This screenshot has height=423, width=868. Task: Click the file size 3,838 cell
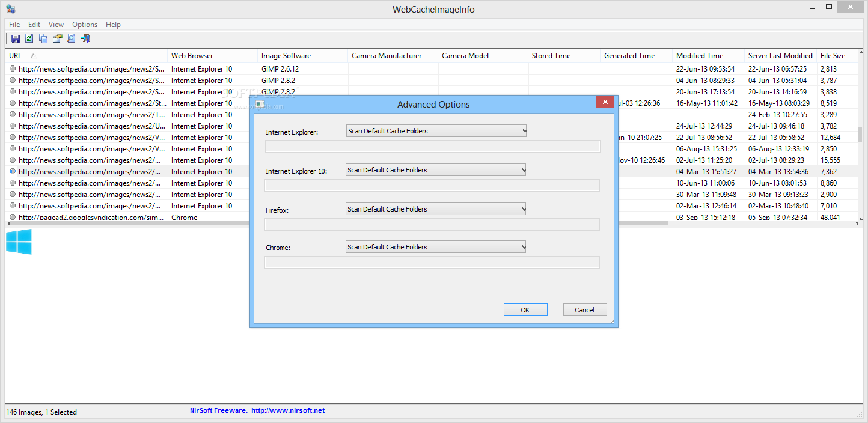[x=828, y=92]
